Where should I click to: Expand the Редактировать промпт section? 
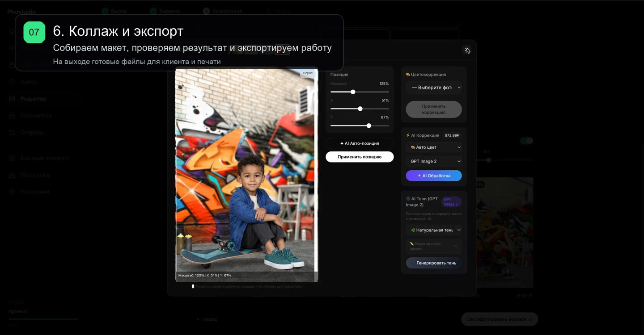click(434, 246)
